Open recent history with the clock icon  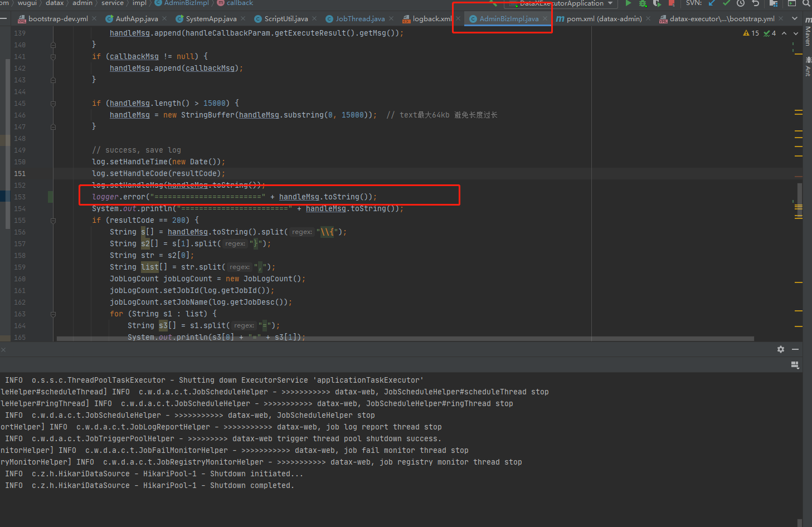point(740,3)
